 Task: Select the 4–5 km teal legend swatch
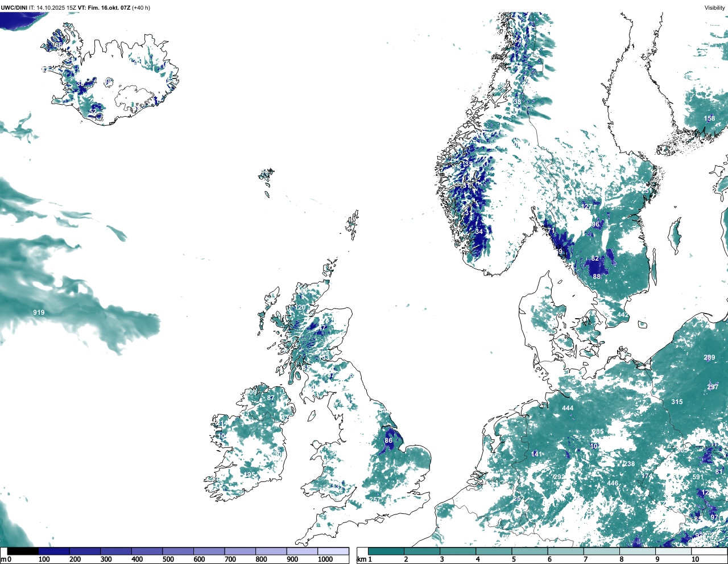(494, 551)
